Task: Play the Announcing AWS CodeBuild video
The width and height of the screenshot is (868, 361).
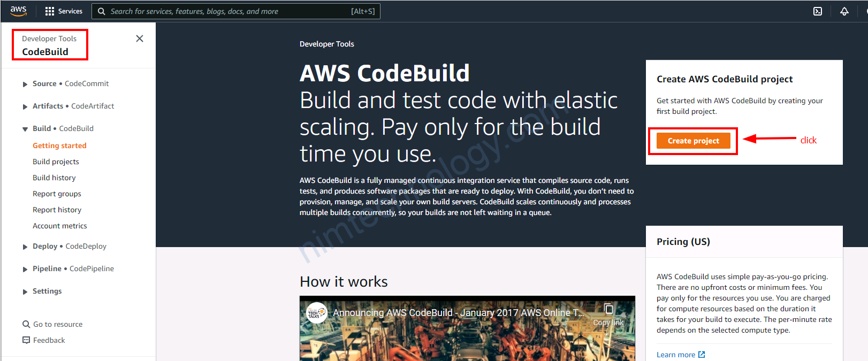Action: [x=467, y=337]
